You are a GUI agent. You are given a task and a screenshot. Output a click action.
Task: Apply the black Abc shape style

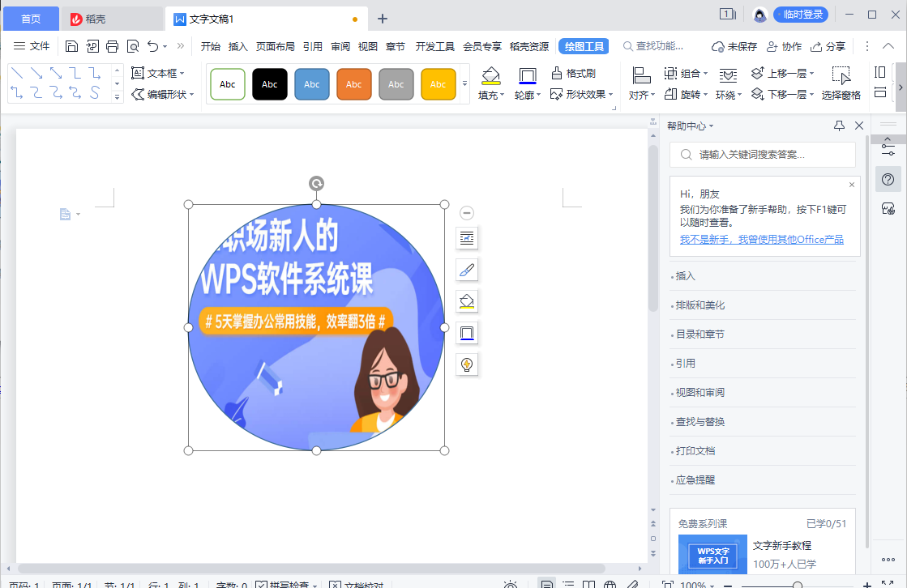(270, 84)
